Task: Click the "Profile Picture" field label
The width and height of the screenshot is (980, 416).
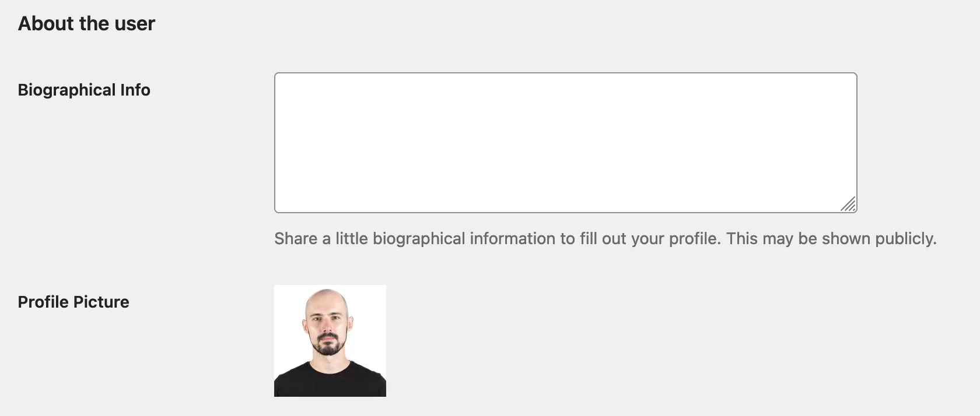Action: click(73, 302)
